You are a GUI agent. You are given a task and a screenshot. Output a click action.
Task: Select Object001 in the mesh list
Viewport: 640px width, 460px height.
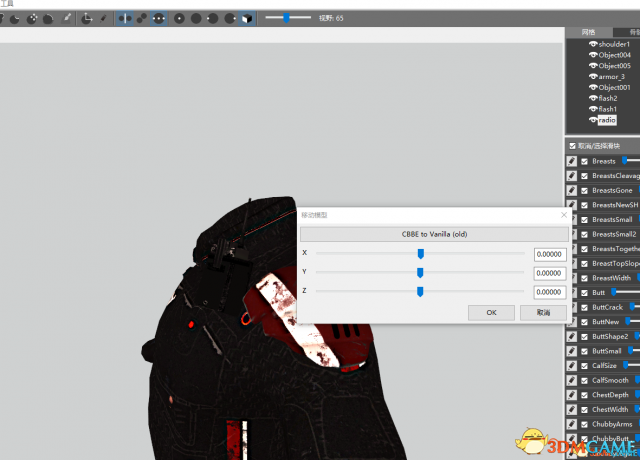(614, 87)
